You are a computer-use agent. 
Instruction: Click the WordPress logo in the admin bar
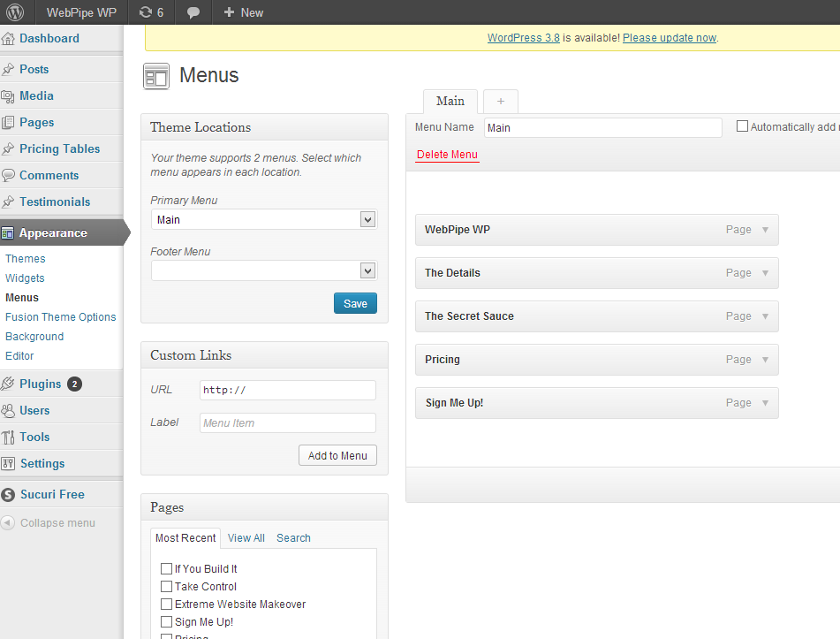[16, 12]
